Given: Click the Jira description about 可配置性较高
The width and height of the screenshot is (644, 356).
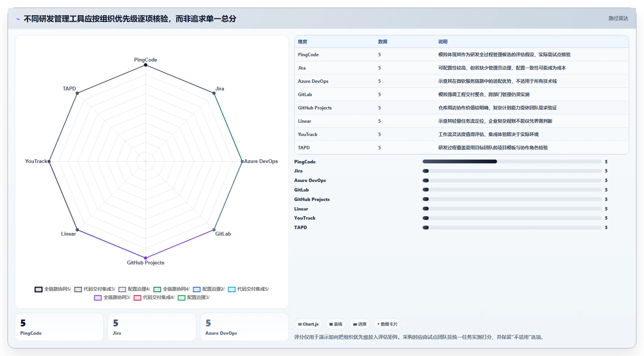Looking at the screenshot, I should (x=502, y=68).
